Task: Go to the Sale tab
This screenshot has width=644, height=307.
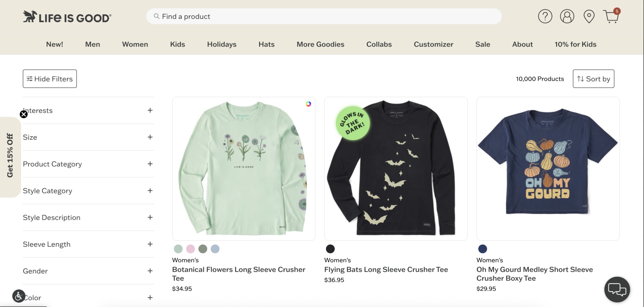Action: tap(482, 44)
